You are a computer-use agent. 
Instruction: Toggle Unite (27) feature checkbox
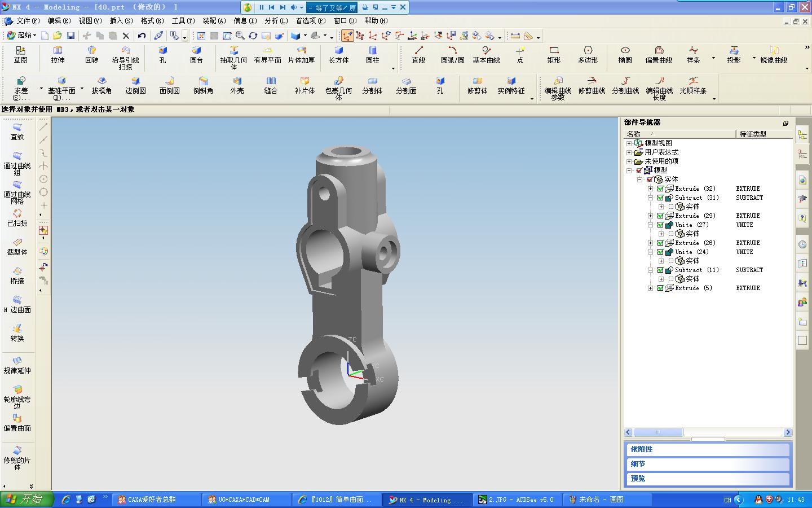660,225
